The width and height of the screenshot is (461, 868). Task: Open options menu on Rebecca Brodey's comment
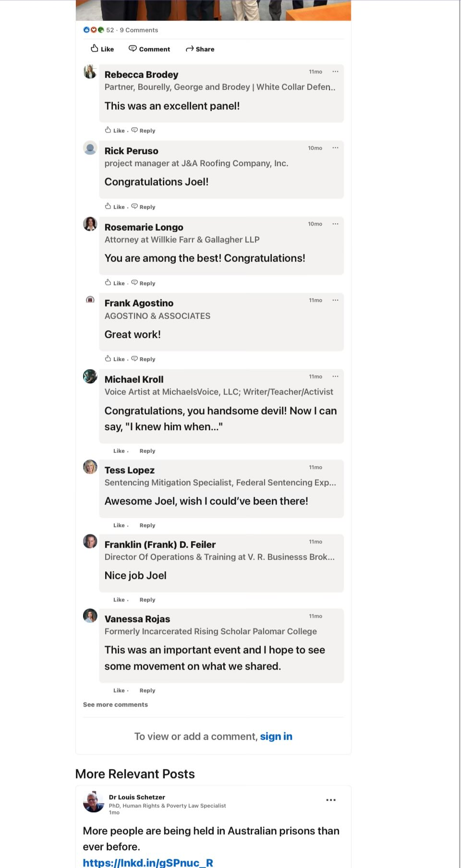[x=335, y=72]
